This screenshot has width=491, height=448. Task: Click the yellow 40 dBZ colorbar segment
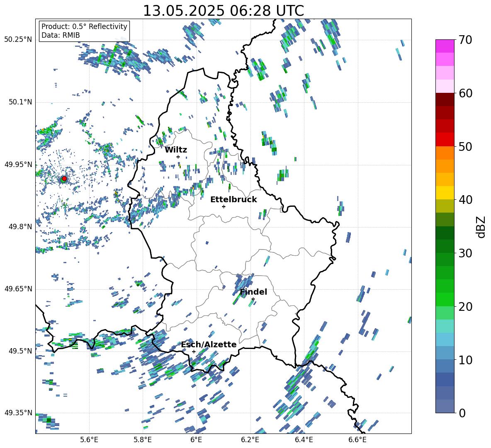(x=445, y=193)
